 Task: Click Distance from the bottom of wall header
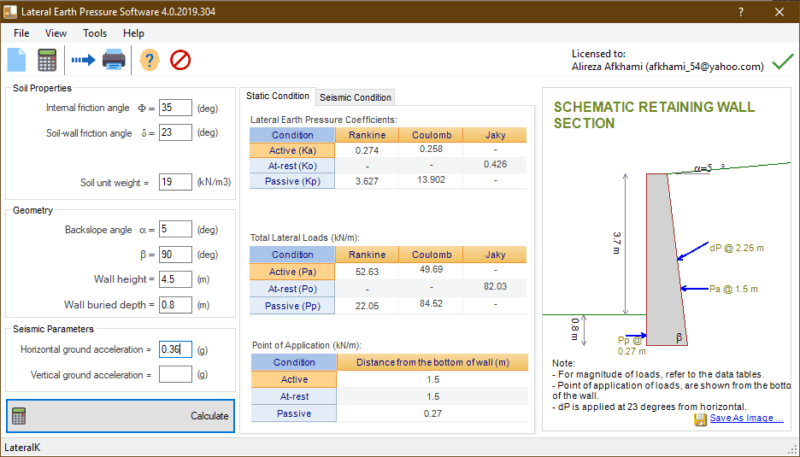coord(433,363)
